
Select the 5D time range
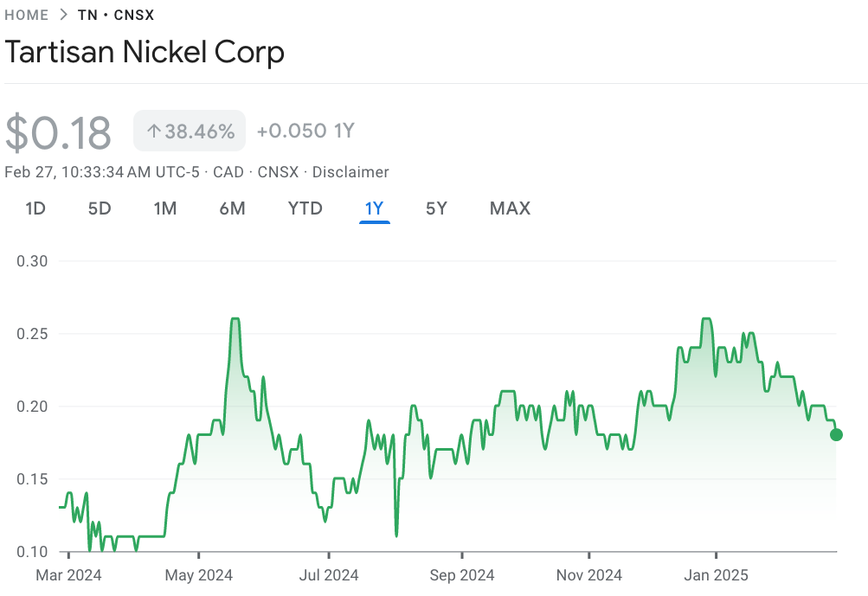pos(98,208)
